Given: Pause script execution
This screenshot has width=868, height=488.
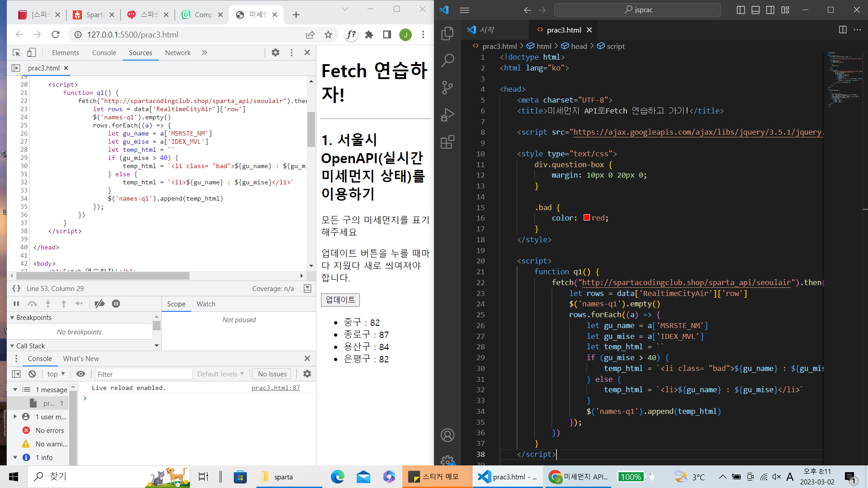Looking at the screenshot, I should tap(16, 304).
